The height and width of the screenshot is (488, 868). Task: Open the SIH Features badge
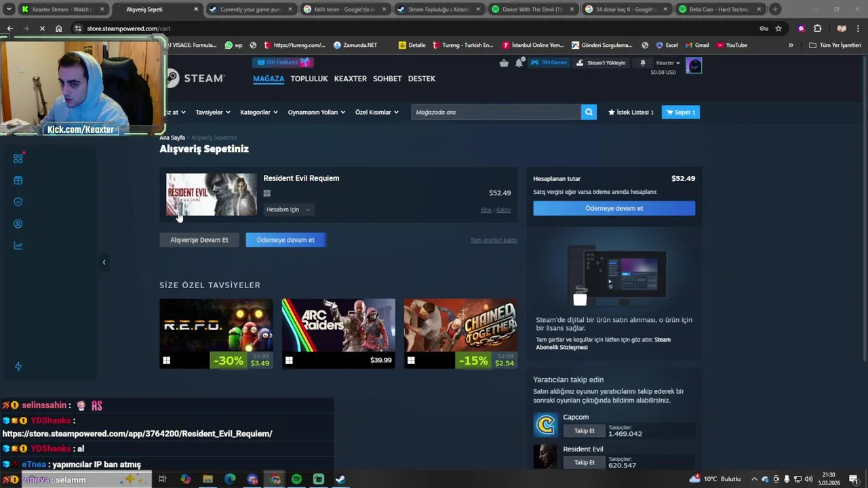[x=282, y=62]
